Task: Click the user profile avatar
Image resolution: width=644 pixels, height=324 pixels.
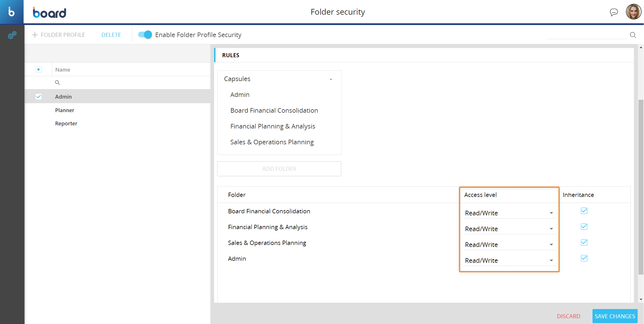Action: [633, 12]
